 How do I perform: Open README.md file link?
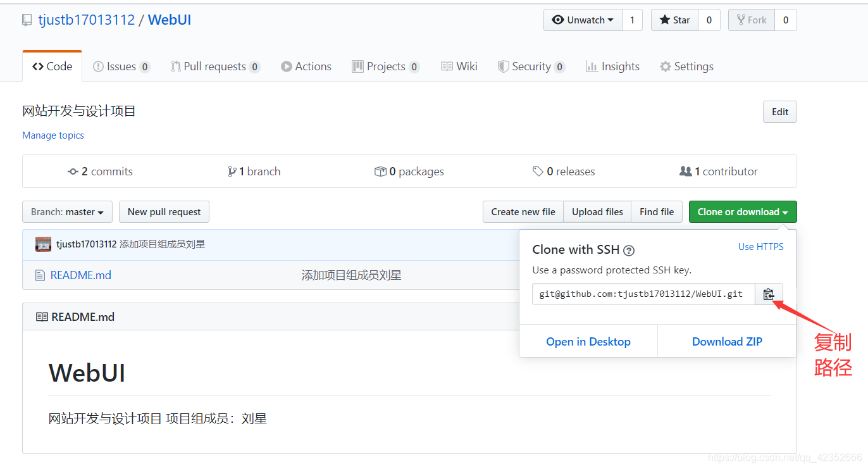click(81, 275)
